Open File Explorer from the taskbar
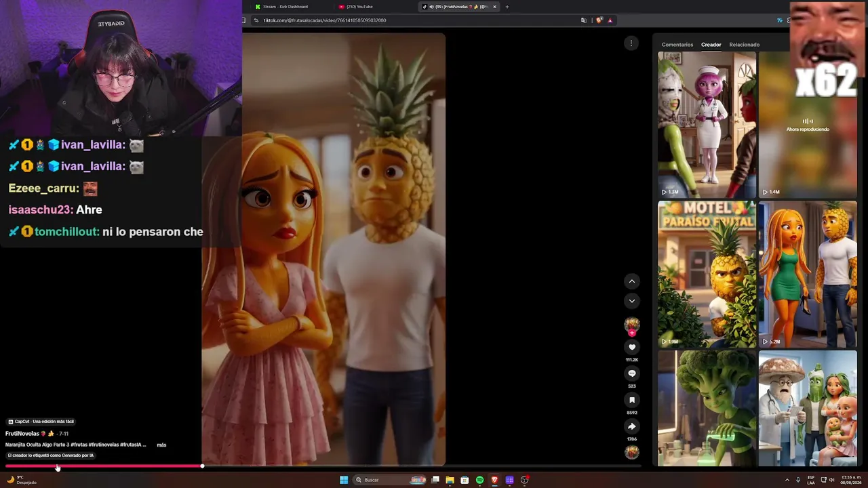This screenshot has height=488, width=868. click(450, 480)
